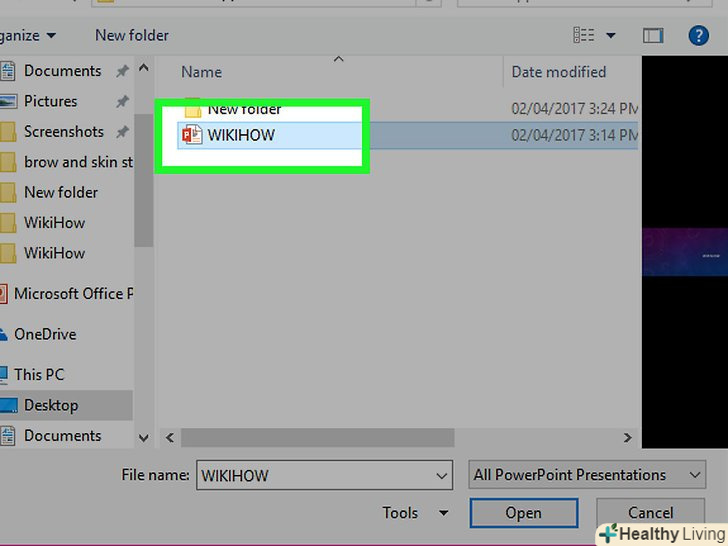Open Pictures in quick access sidebar

pyautogui.click(x=50, y=101)
